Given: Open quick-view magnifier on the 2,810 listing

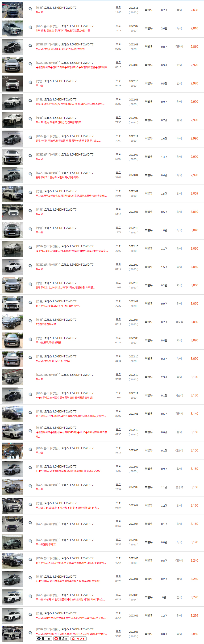Looking at the screenshot, I should [x=30, y=27].
